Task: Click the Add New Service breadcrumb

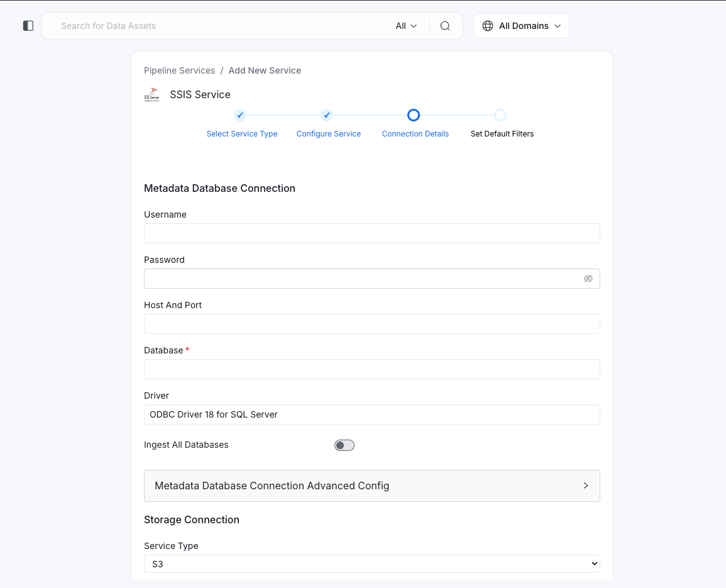Action: click(265, 70)
